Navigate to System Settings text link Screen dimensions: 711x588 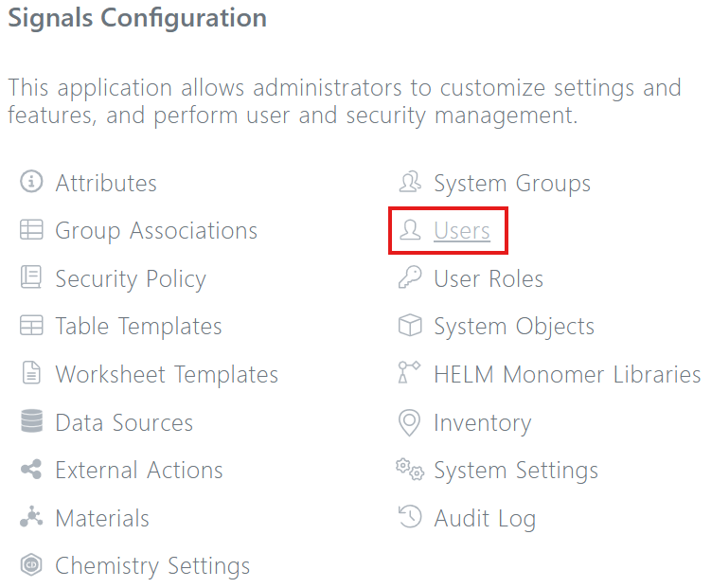tap(516, 470)
